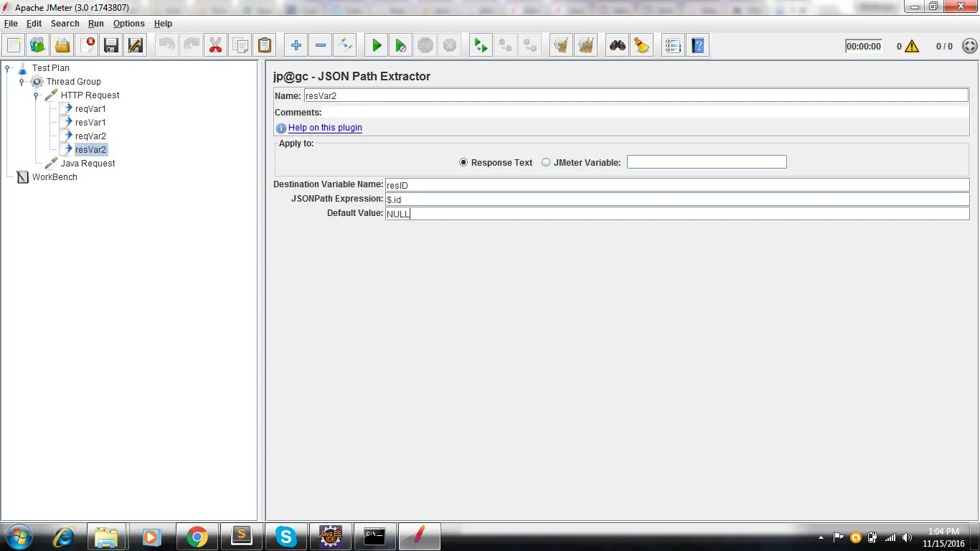
Task: Click the Name field containing resVar2
Action: point(636,95)
